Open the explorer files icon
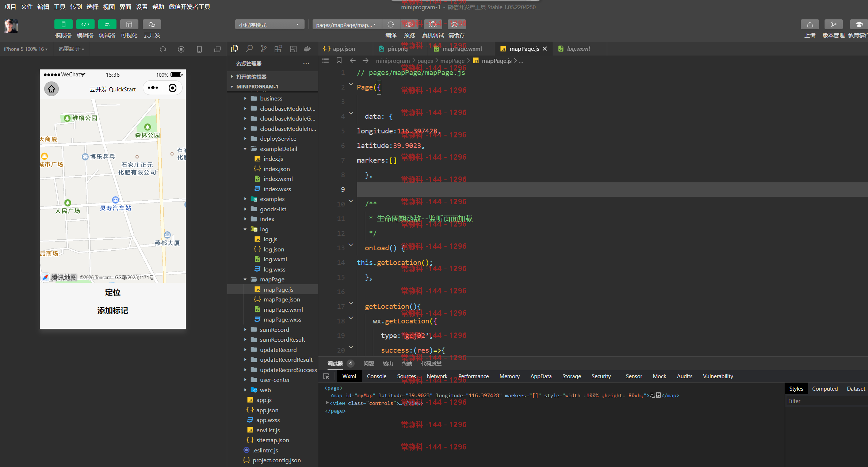868x467 pixels. pyautogui.click(x=234, y=49)
